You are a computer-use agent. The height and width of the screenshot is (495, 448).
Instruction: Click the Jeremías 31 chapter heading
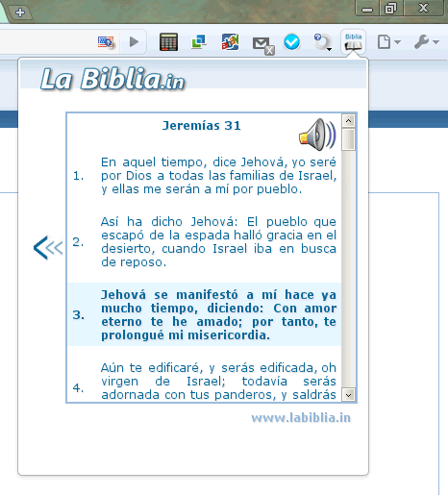click(202, 126)
